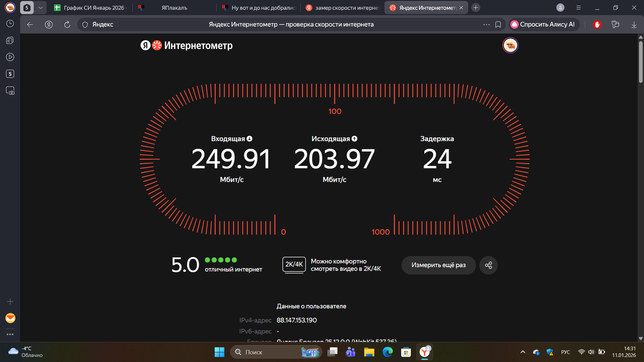Switch to the График СИ Январь 2026 tab
This screenshot has height=362, width=644.
(x=91, y=8)
